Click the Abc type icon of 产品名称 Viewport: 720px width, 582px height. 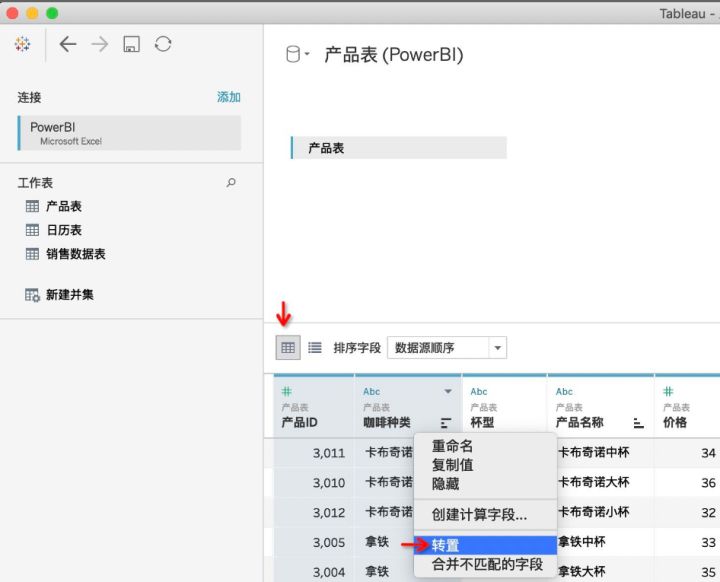coord(564,391)
